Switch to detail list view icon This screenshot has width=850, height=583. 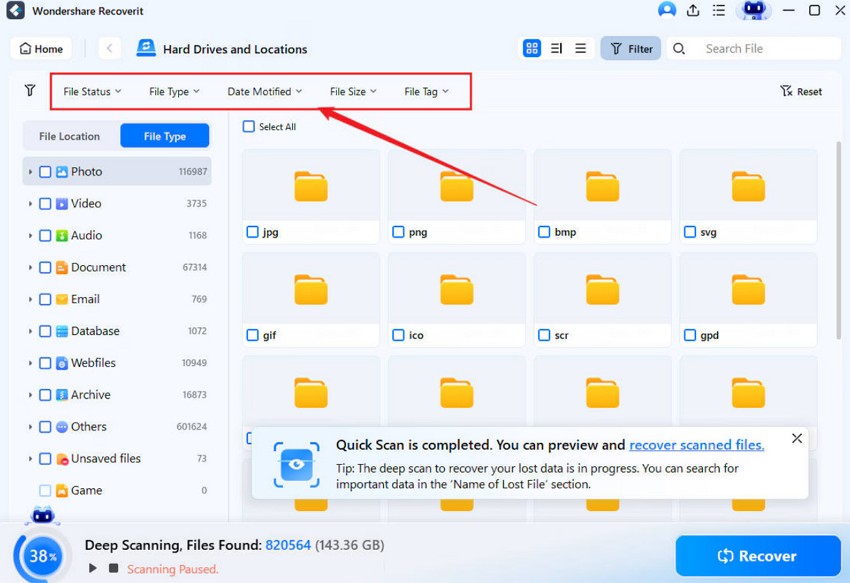pos(556,48)
